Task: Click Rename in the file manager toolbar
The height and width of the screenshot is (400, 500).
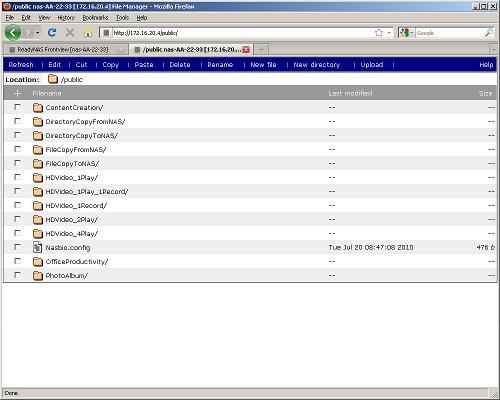Action: click(220, 65)
